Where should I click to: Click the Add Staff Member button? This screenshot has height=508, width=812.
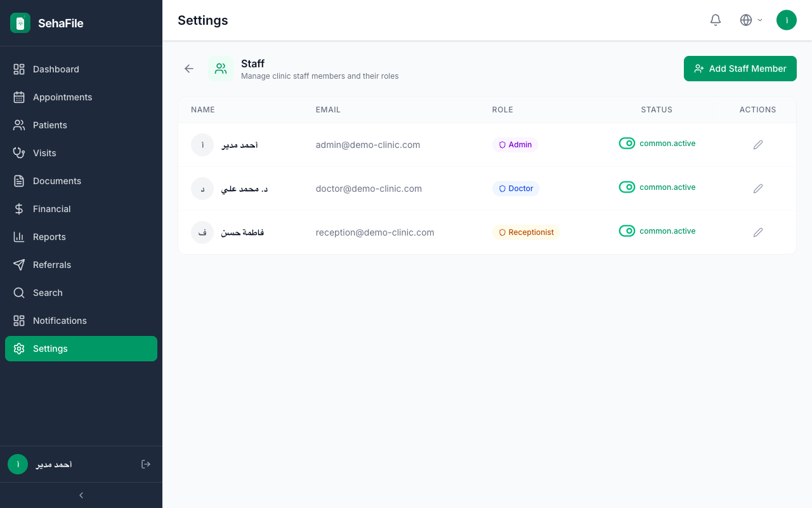[x=740, y=69]
